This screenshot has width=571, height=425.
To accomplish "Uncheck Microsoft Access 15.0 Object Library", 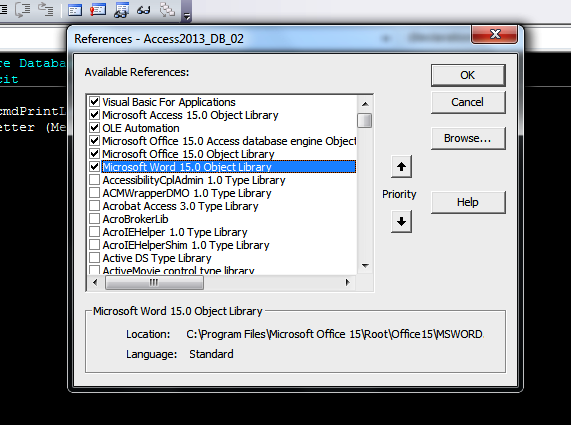I will (94, 115).
